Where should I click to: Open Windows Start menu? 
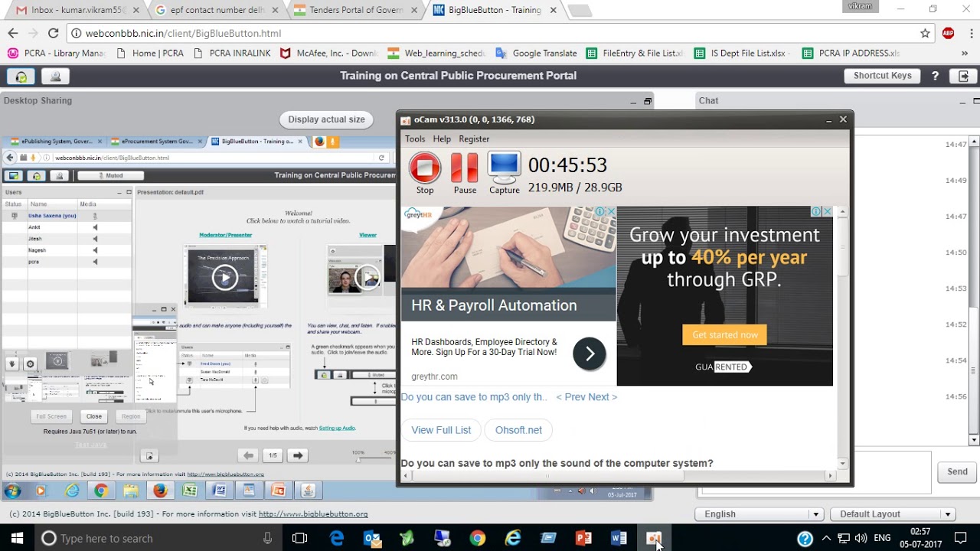click(17, 539)
